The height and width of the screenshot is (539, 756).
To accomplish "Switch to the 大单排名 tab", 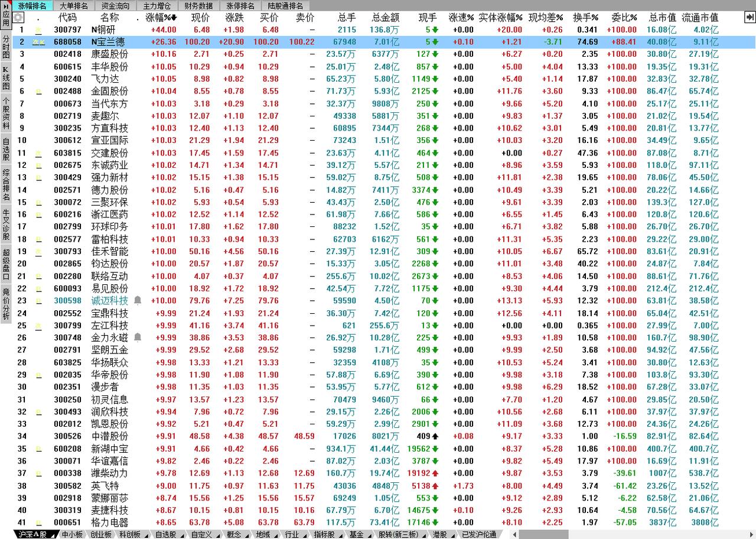I will point(74,6).
